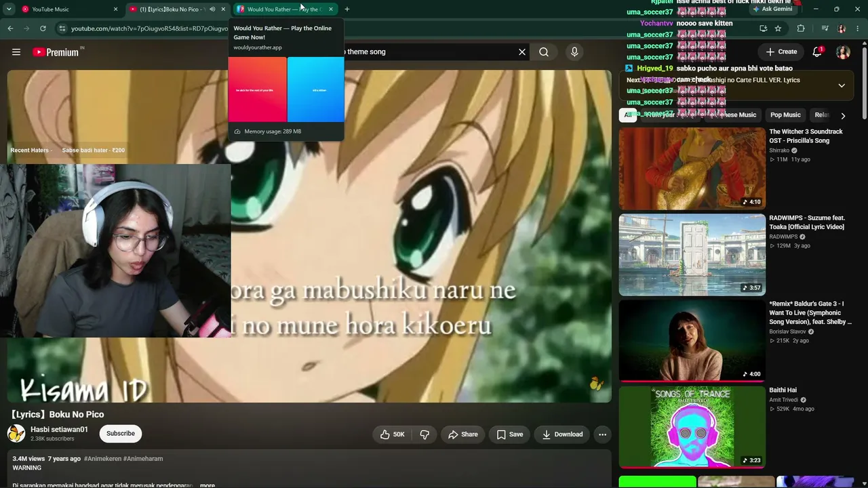Run search with the magnifier button

pos(544,52)
